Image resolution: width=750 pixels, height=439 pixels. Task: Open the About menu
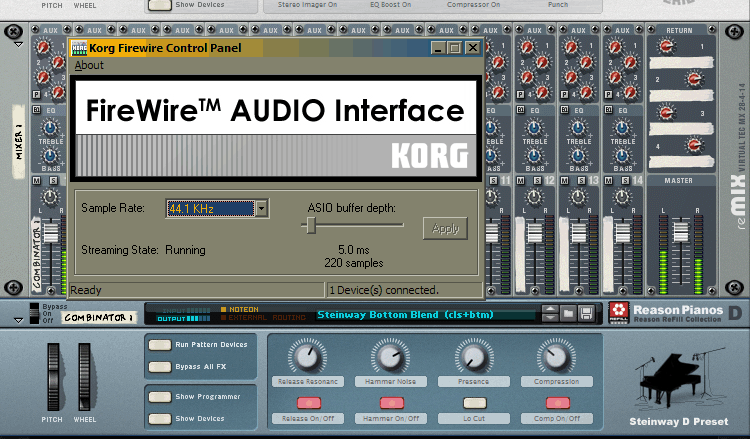coord(89,65)
